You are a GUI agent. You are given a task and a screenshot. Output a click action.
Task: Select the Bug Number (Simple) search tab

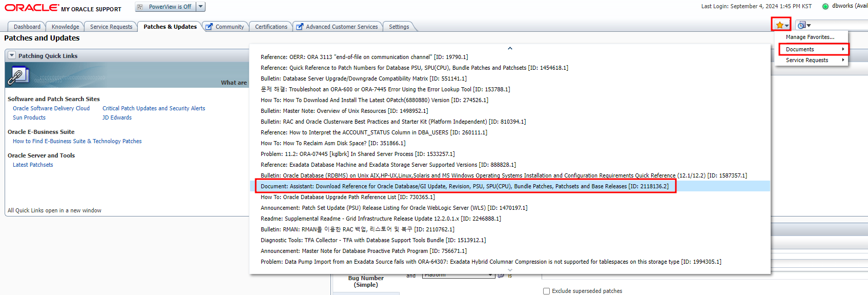pyautogui.click(x=366, y=282)
